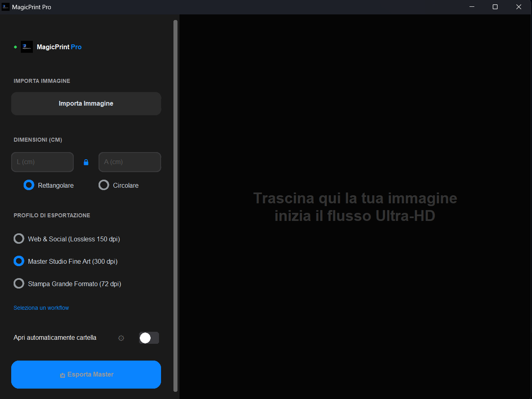Focus the L (cm) width field
The height and width of the screenshot is (399, 532).
pos(42,162)
